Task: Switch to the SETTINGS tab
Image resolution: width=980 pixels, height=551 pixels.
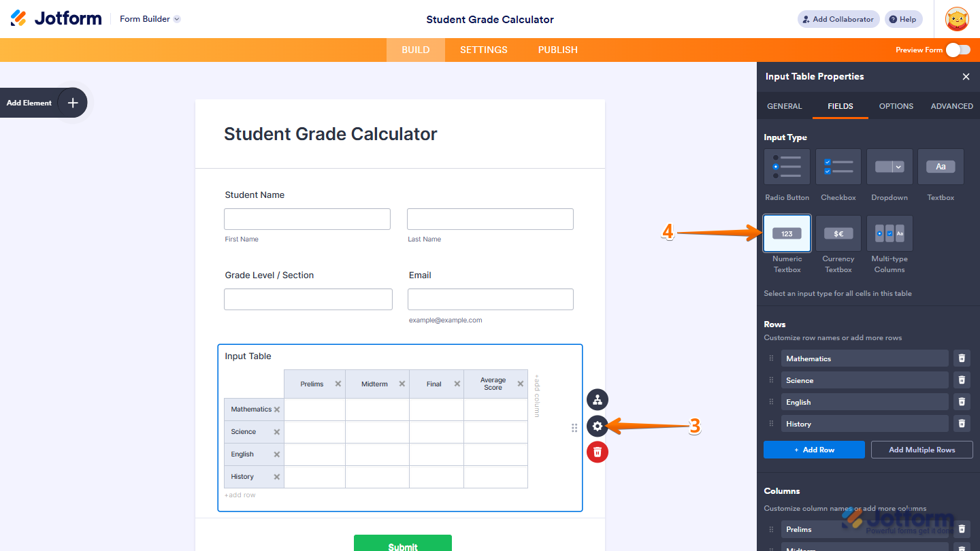Action: (x=483, y=50)
